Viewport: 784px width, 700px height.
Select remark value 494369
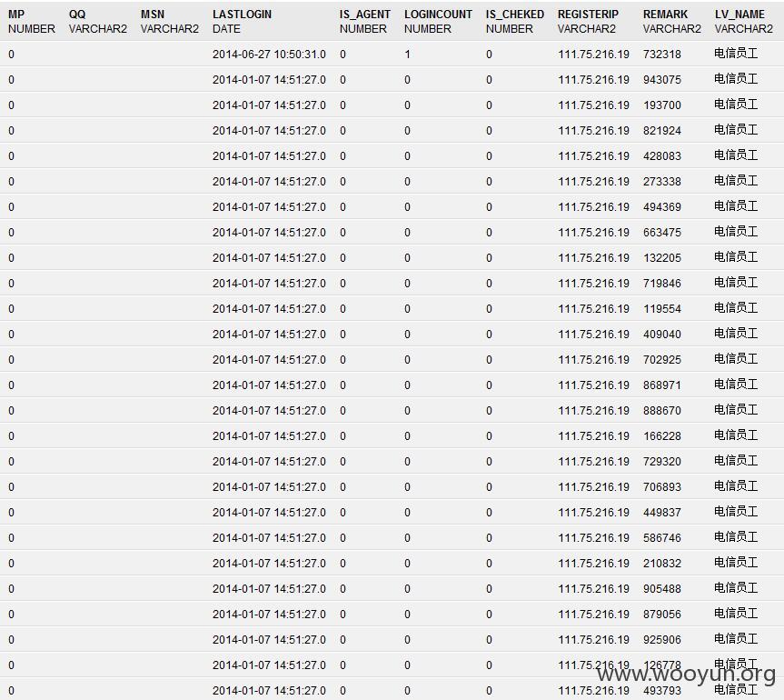click(662, 207)
